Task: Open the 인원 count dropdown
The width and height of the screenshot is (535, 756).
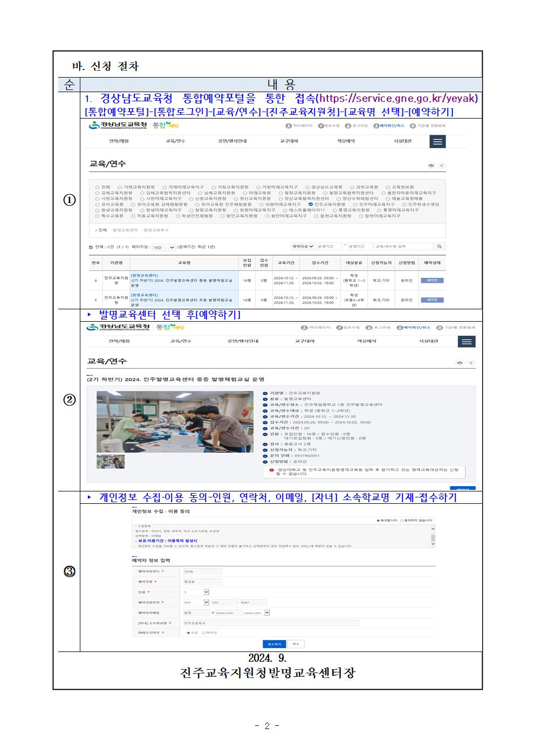Action: 206,592
